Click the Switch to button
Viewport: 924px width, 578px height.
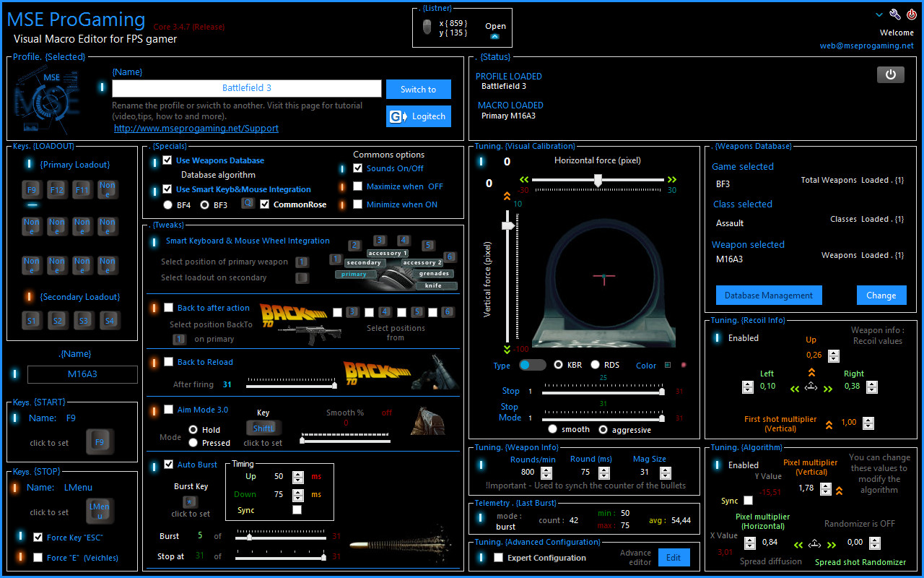tap(419, 90)
